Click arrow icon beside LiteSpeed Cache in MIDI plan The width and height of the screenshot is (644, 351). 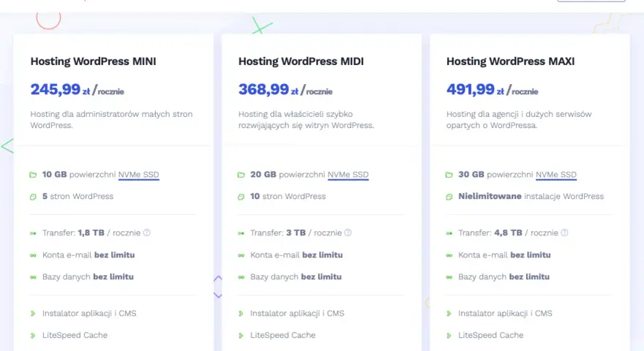pos(241,336)
